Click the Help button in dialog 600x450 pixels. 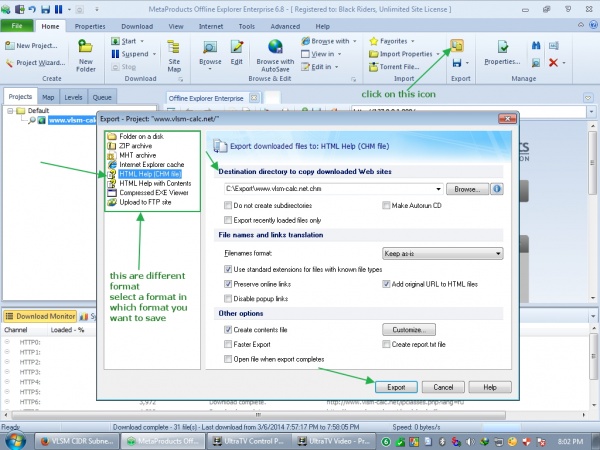point(490,387)
